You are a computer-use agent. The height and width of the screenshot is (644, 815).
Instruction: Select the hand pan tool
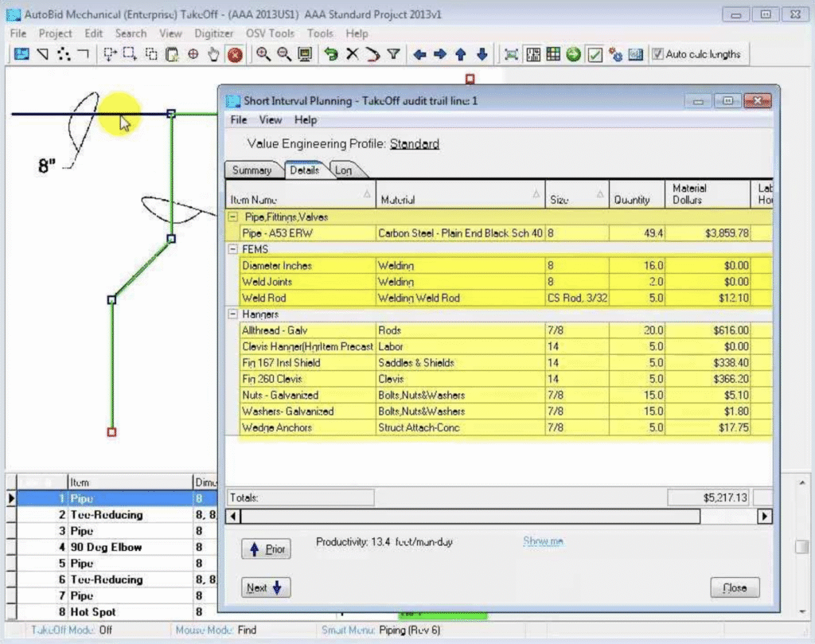click(x=213, y=54)
